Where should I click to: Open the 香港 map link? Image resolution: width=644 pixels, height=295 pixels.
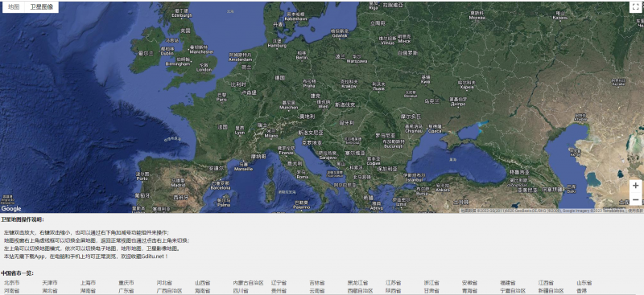(582, 291)
